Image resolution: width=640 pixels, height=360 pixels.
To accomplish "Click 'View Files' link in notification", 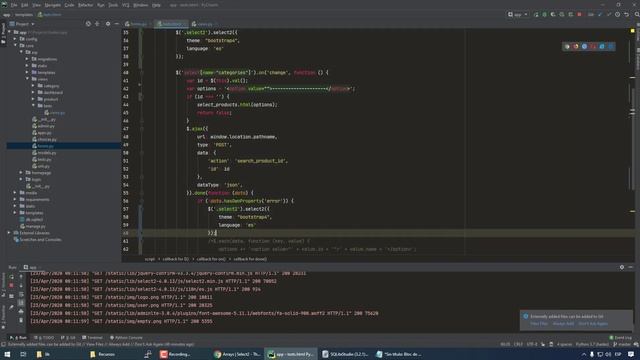I will pyautogui.click(x=539, y=324).
